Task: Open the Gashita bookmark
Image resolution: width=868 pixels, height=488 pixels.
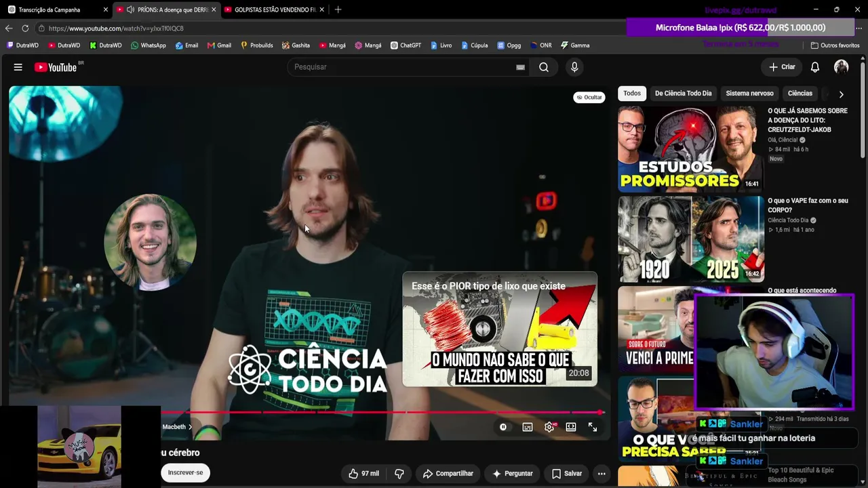Action: click(296, 45)
